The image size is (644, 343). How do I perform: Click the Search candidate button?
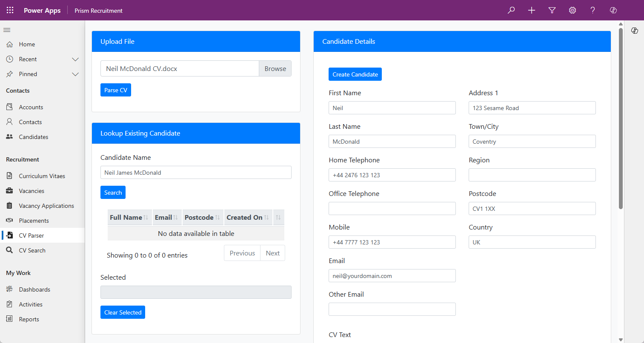tap(113, 193)
